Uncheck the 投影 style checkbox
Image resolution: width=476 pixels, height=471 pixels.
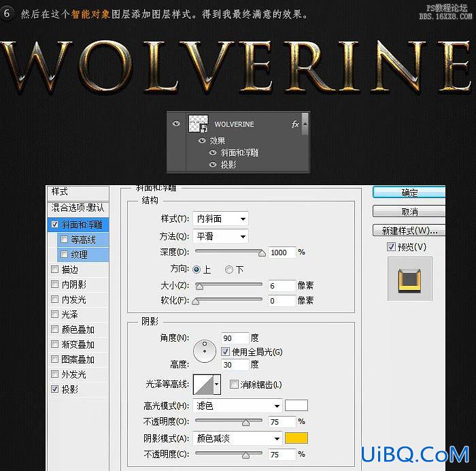tap(54, 389)
